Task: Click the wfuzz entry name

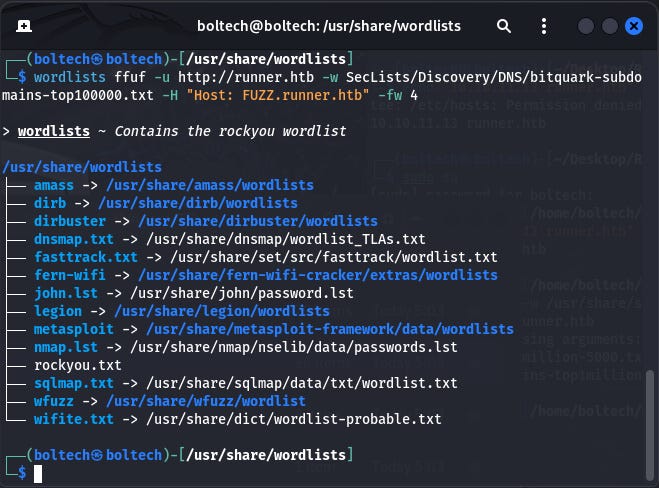Action: pos(54,401)
